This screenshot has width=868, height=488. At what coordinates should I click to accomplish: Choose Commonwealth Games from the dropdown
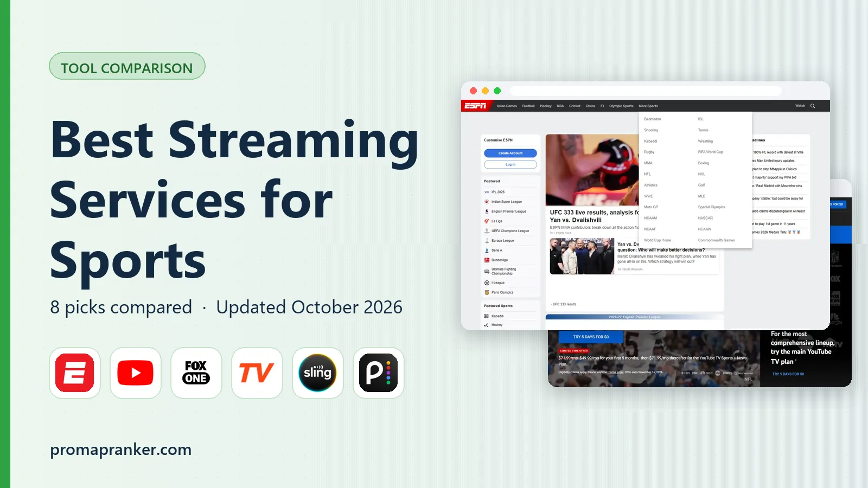tap(716, 240)
